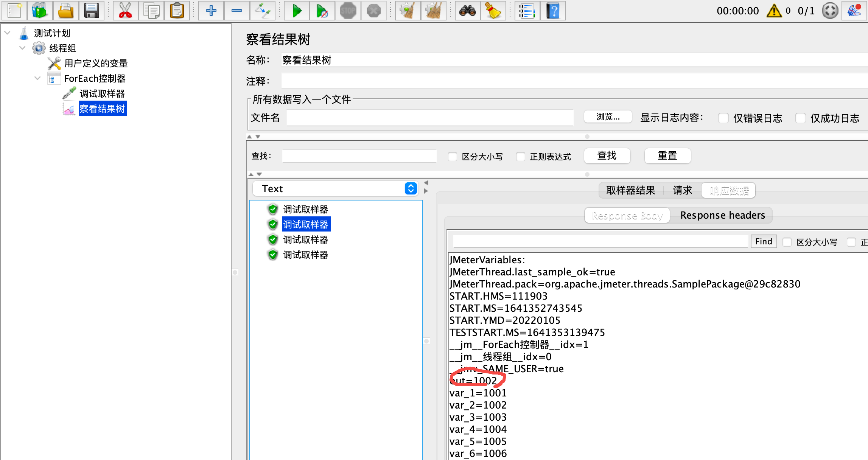Click the 浏览... browse button
Image resolution: width=868 pixels, height=460 pixels.
tap(608, 117)
